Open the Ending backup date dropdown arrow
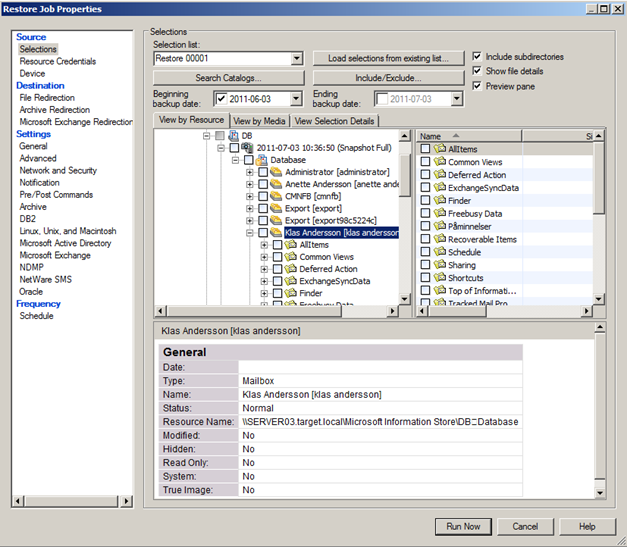The image size is (627, 547). point(457,99)
